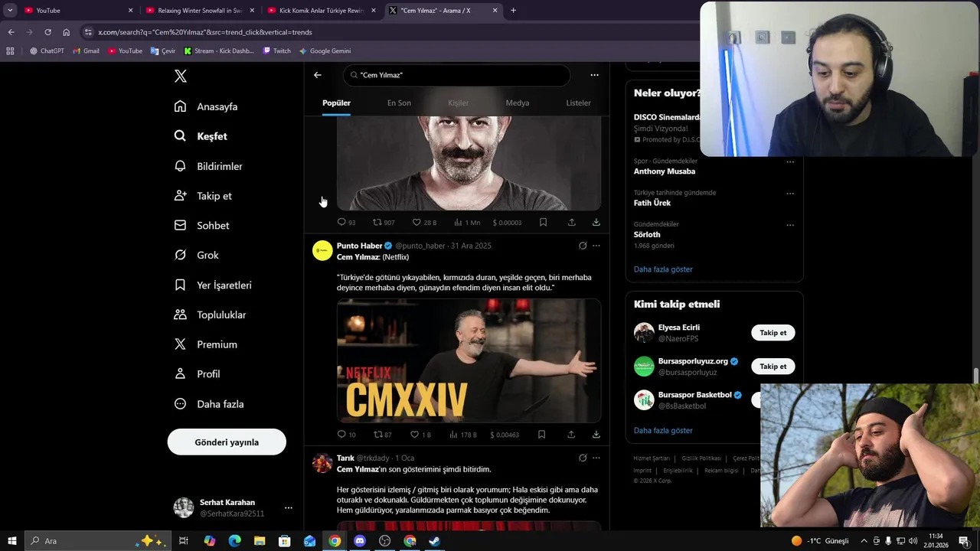Open Steam from taskbar
980x551 pixels.
[434, 541]
